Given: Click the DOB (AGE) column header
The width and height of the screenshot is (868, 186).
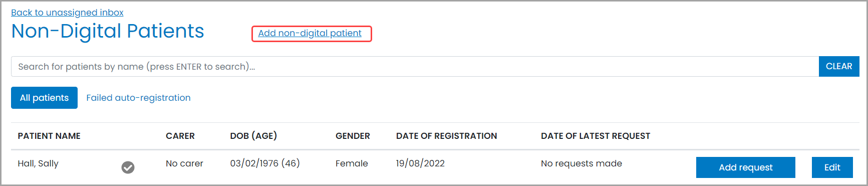Looking at the screenshot, I should 253,136.
